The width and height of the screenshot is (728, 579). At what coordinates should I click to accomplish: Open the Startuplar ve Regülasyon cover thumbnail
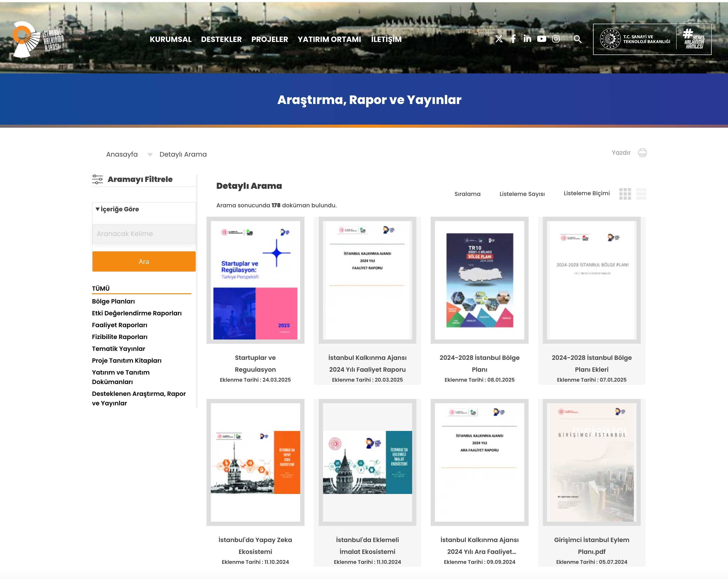(255, 280)
